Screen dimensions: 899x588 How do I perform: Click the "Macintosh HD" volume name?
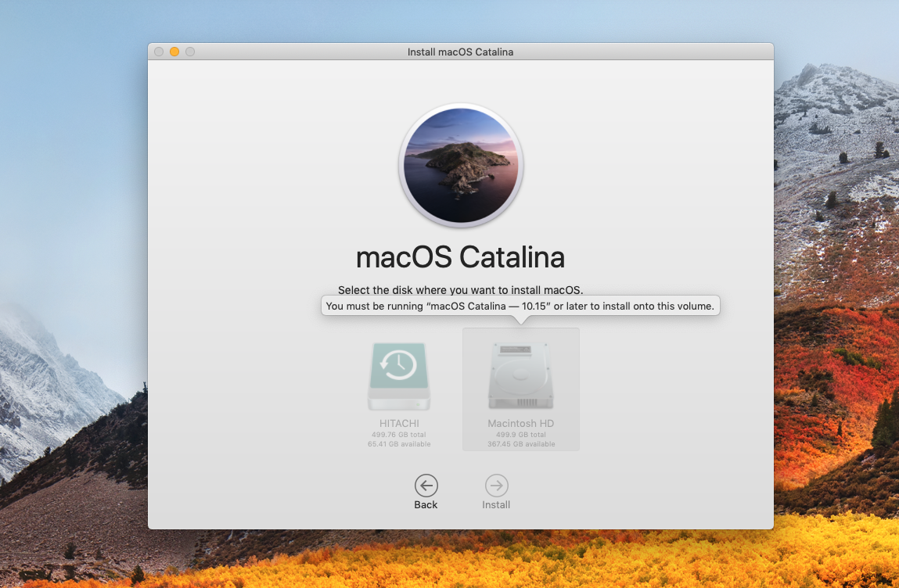[520, 424]
